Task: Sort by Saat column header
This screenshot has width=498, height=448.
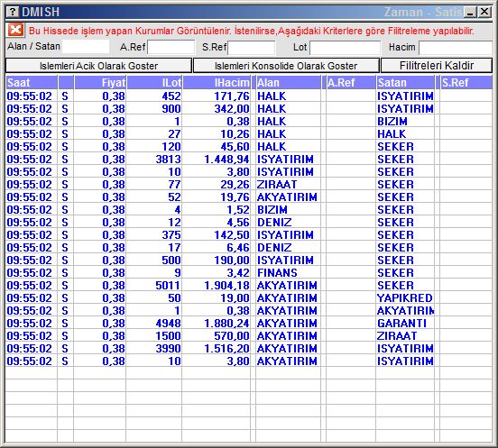Action: 31,83
